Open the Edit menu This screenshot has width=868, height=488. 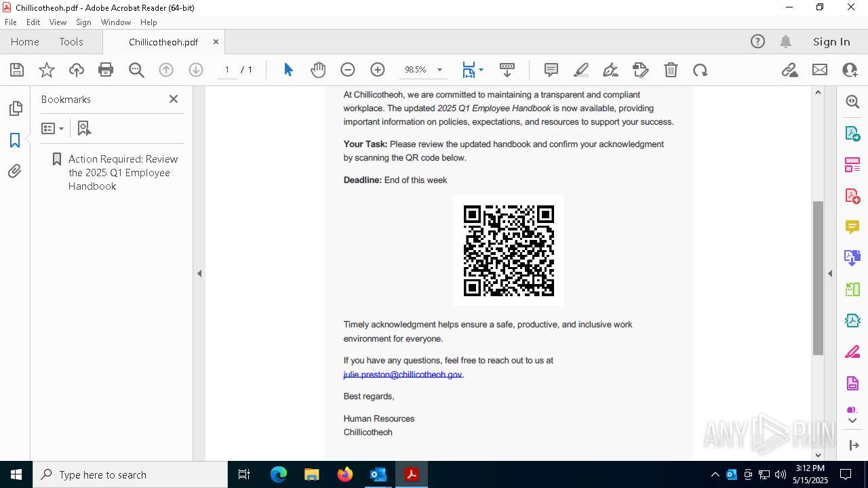pos(33,22)
